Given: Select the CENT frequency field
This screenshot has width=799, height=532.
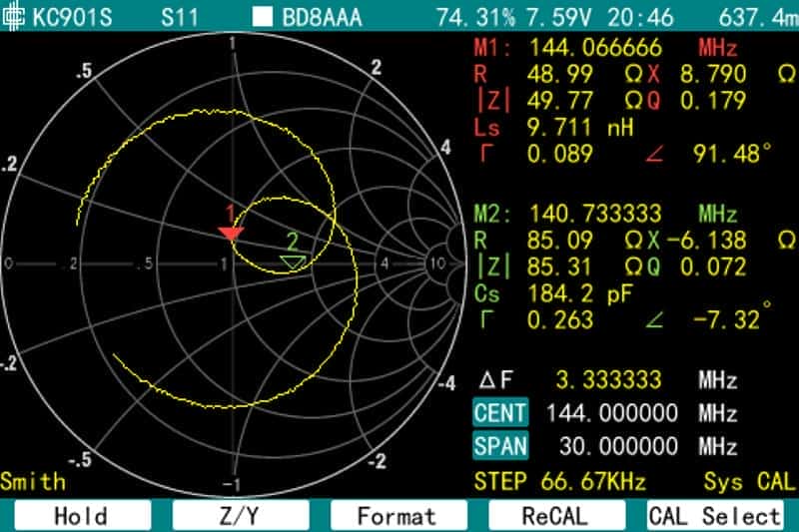Looking at the screenshot, I should pyautogui.click(x=499, y=412).
